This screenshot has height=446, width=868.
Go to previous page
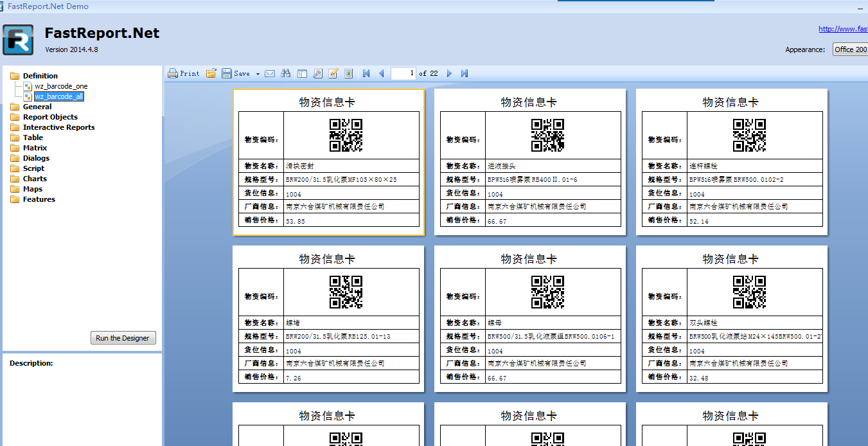click(x=381, y=73)
